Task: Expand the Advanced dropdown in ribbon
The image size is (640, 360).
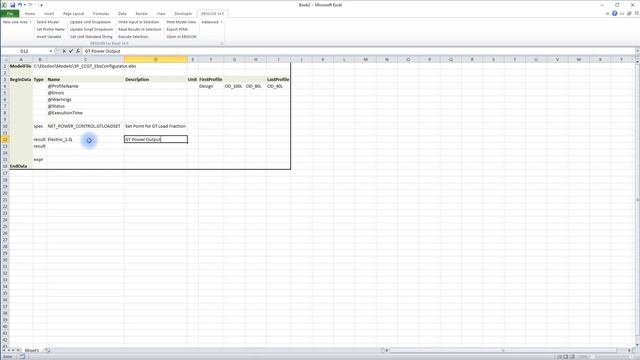Action: (212, 22)
